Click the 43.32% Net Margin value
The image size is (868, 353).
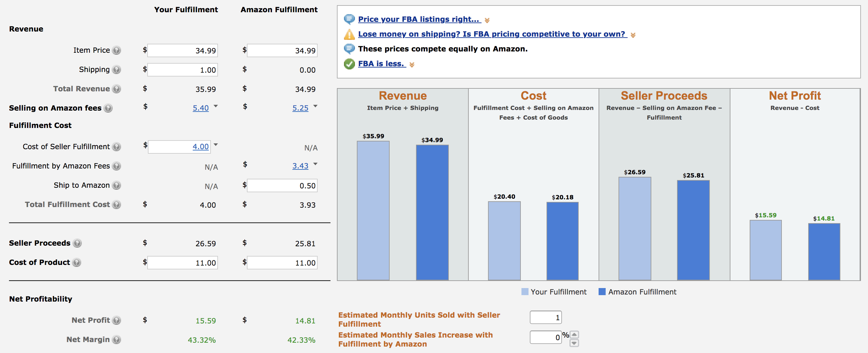tap(202, 340)
